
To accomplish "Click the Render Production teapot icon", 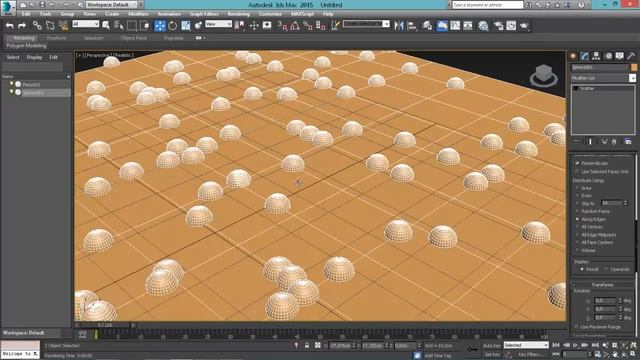I will click(x=524, y=25).
